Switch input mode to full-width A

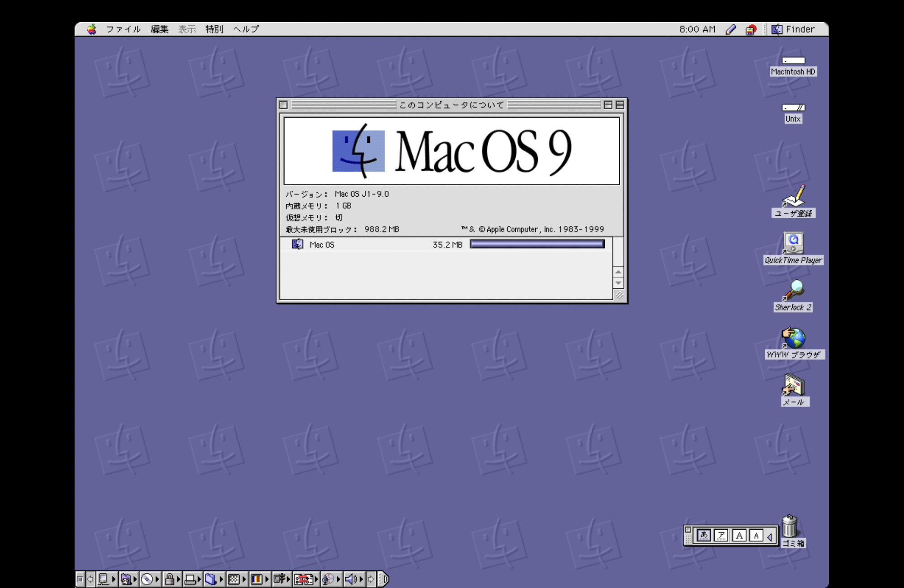coord(739,536)
